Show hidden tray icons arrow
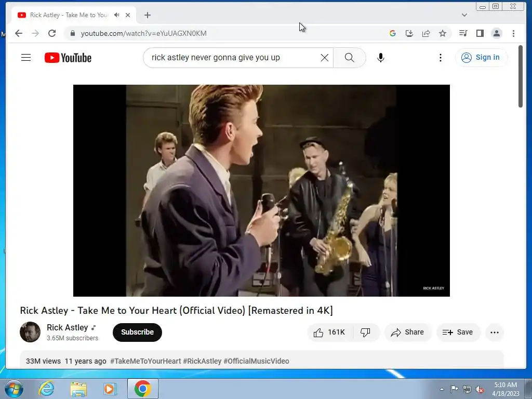Viewport: 532px width, 399px height. point(442,389)
